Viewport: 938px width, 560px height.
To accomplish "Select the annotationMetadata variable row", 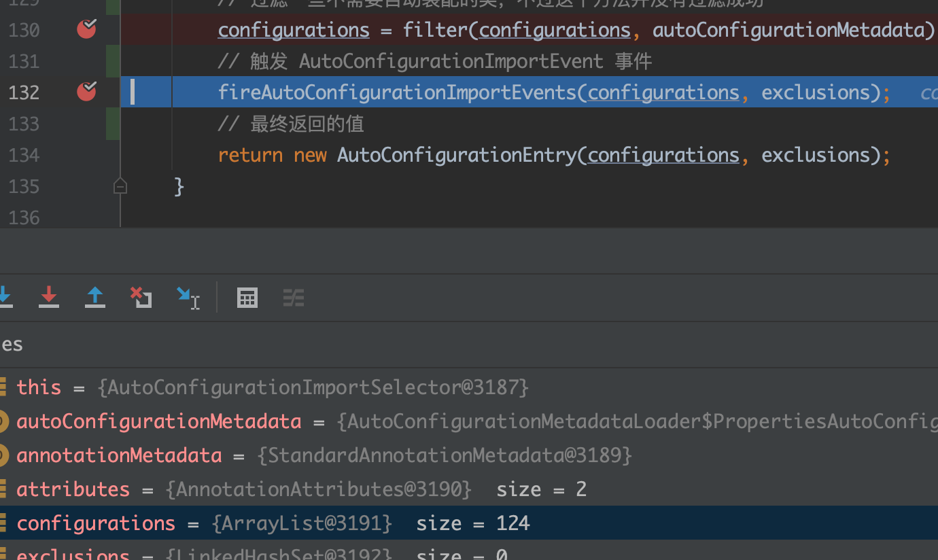I will point(469,455).
